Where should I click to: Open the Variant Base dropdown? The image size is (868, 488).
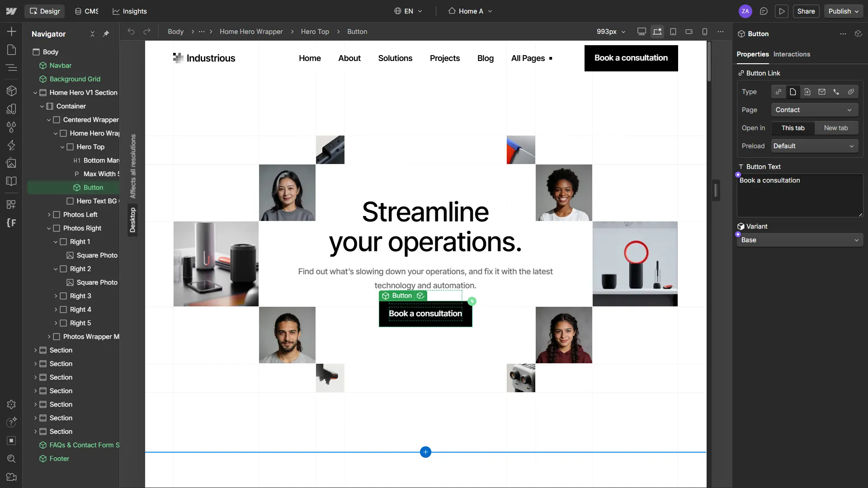(800, 240)
